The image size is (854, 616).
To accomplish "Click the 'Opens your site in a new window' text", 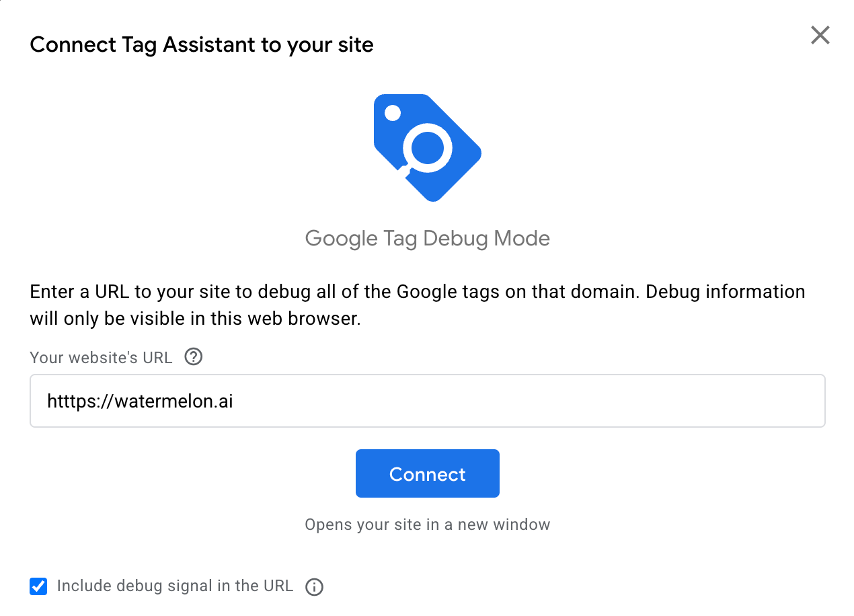I will coord(427,525).
